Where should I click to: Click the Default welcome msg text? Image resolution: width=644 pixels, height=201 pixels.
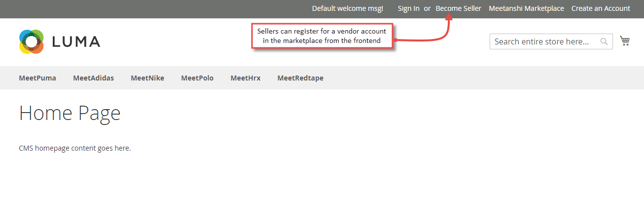(x=348, y=8)
